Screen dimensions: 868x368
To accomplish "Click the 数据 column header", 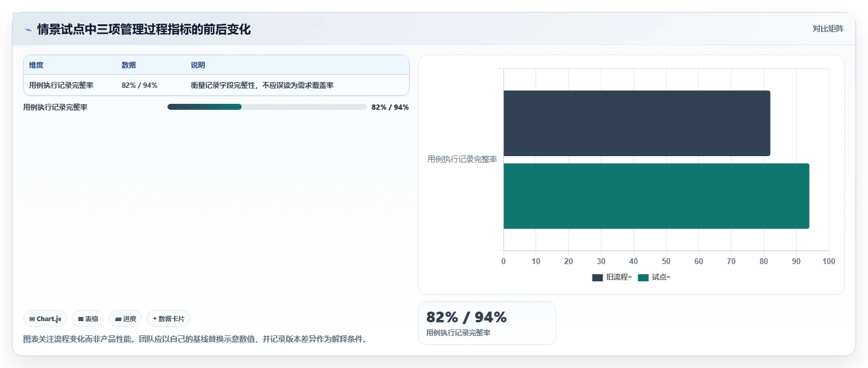I will (129, 65).
